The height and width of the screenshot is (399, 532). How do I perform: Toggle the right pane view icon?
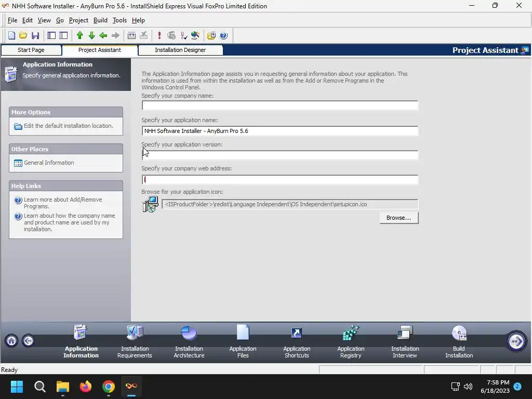coord(63,35)
